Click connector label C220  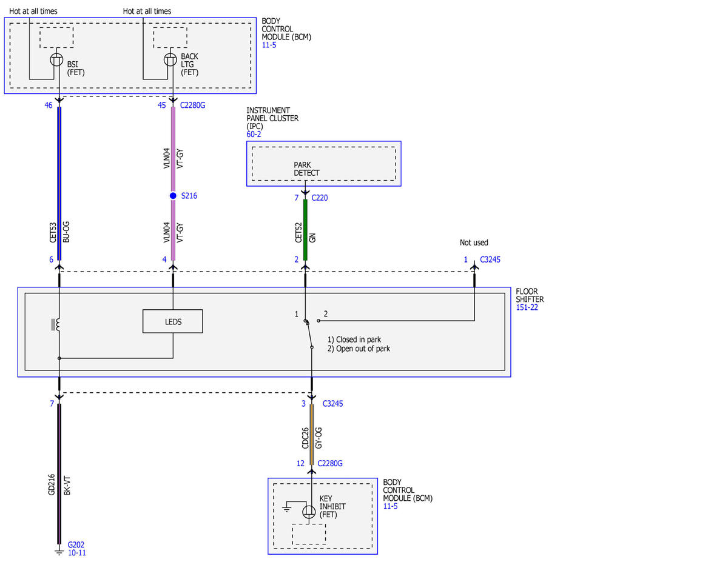tap(319, 198)
